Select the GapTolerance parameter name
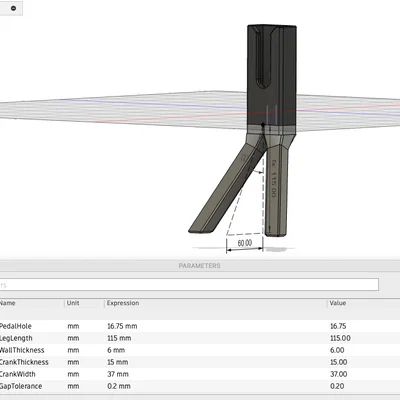This screenshot has width=400, height=400. tap(21, 386)
